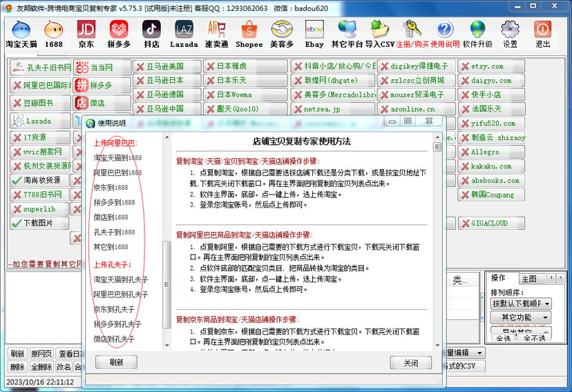Screen dimensions: 572x392
Task: Toggle the etsy.com platform option
Action: point(491,66)
